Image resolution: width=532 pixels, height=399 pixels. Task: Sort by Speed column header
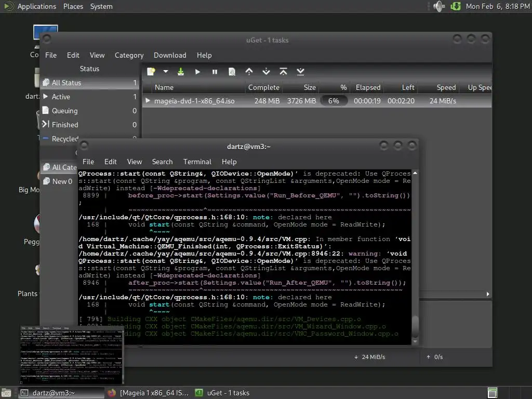(438, 87)
